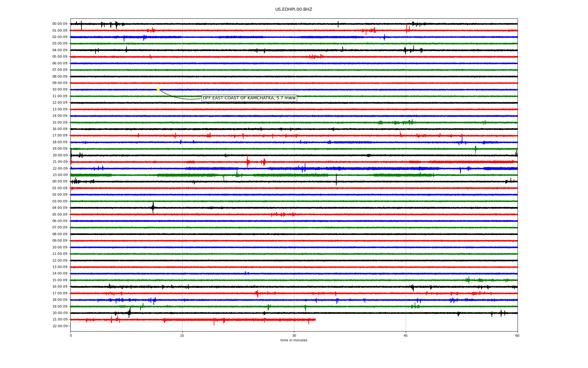Viewport: 588px width, 368px height.
Task: Select x-axis tick label 0
Action: tap(71, 335)
